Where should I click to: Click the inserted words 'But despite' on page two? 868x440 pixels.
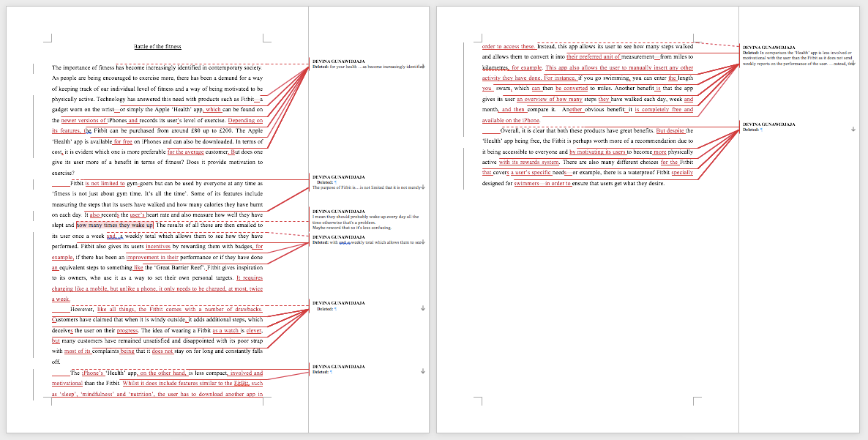(x=670, y=131)
